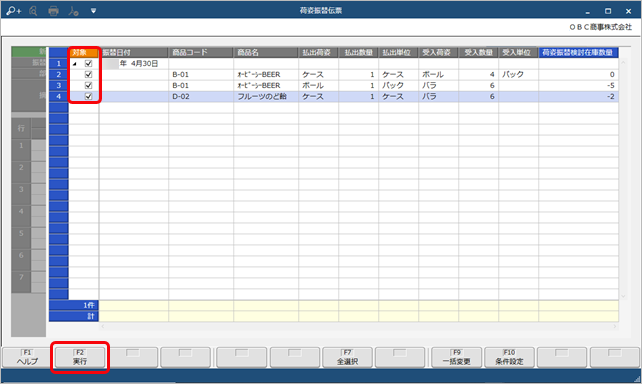Click the stock quantity 0 cell
Image resolution: width=642 pixels, height=384 pixels.
[x=579, y=75]
